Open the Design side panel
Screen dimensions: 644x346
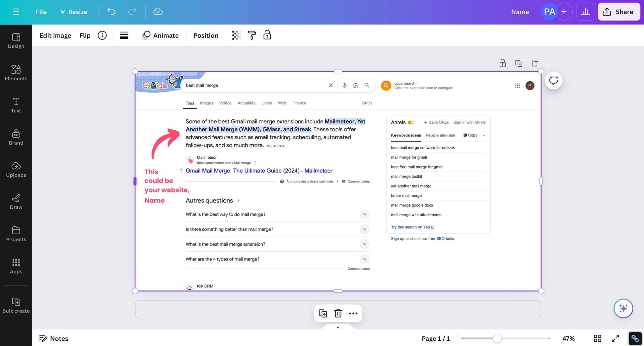tap(16, 41)
